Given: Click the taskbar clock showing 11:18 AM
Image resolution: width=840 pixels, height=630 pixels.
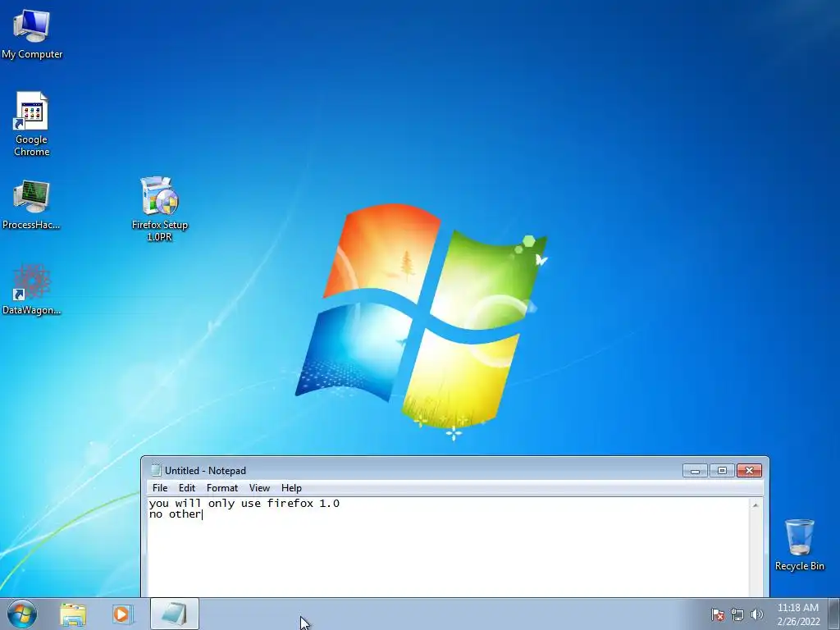Looking at the screenshot, I should (x=797, y=614).
